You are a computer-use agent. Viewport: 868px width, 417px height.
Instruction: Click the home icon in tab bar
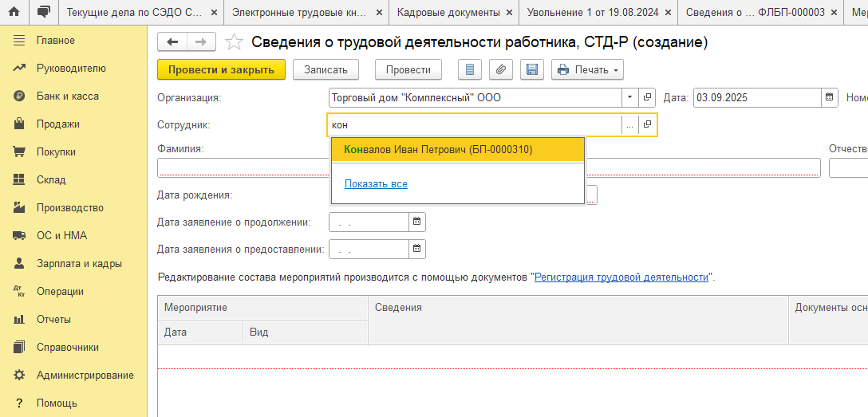14,13
